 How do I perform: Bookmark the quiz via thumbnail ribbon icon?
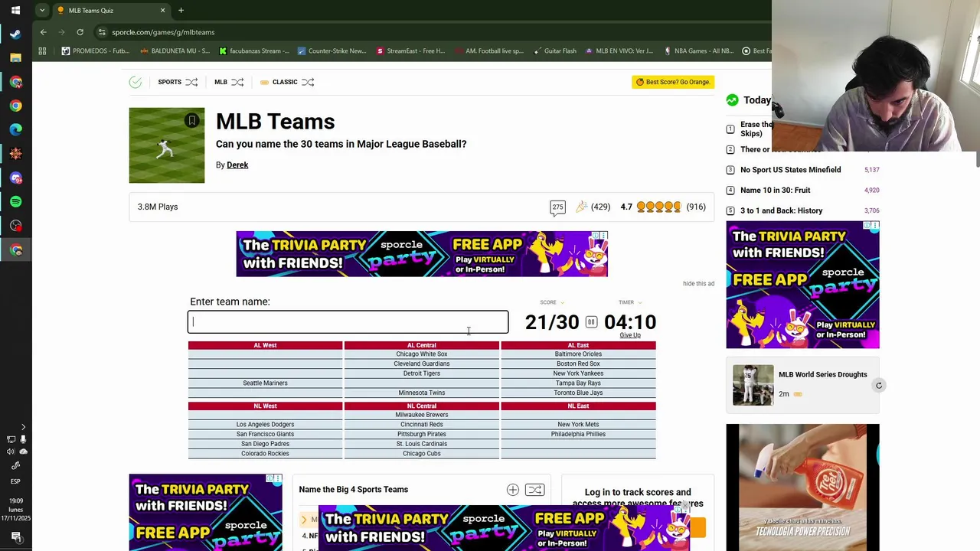point(192,120)
